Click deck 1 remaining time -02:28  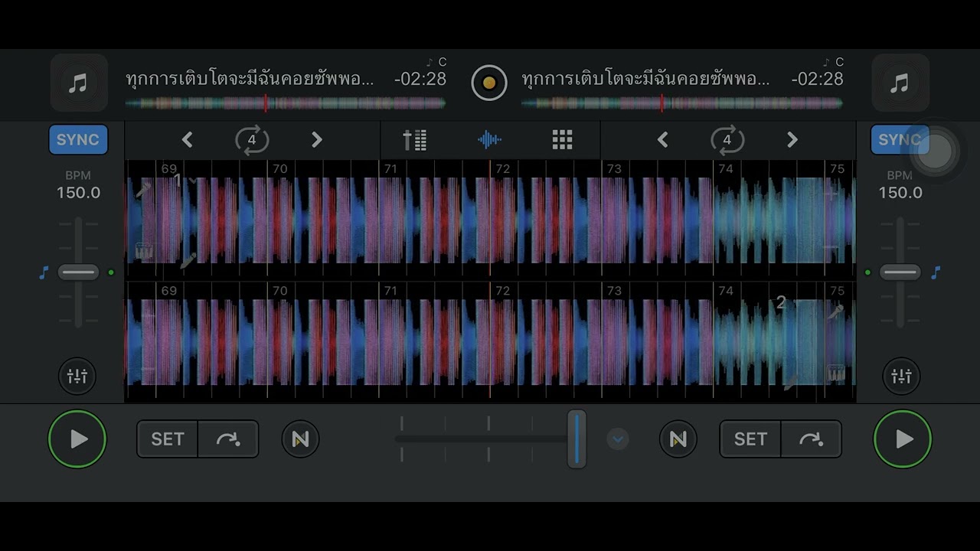coord(420,79)
